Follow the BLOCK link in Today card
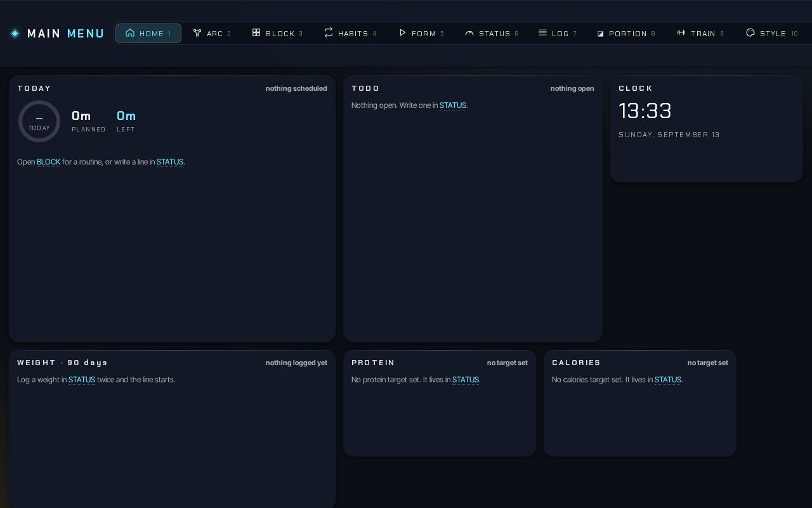The height and width of the screenshot is (508, 812). 49,162
